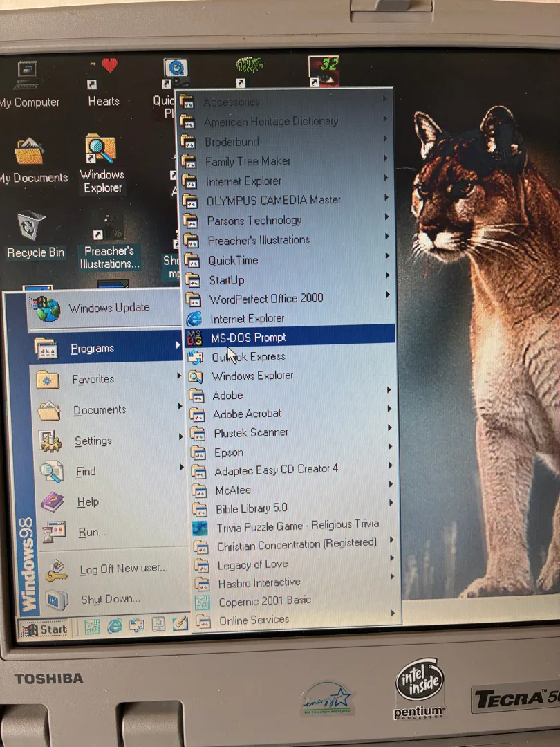Image resolution: width=560 pixels, height=747 pixels.
Task: Expand WordPerfect Office 2000 submenu
Action: tap(265, 299)
